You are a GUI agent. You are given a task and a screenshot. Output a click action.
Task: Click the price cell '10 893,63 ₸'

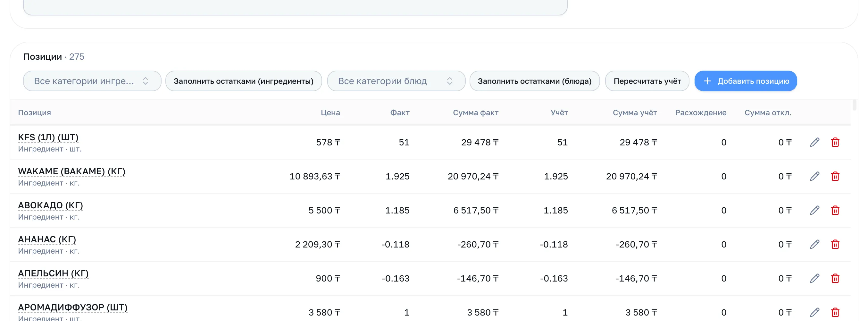point(315,177)
